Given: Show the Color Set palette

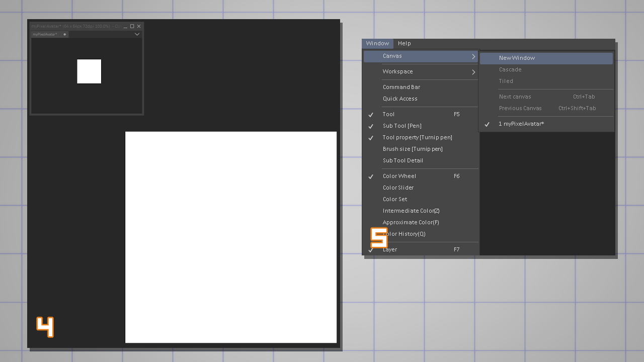Looking at the screenshot, I should point(395,200).
